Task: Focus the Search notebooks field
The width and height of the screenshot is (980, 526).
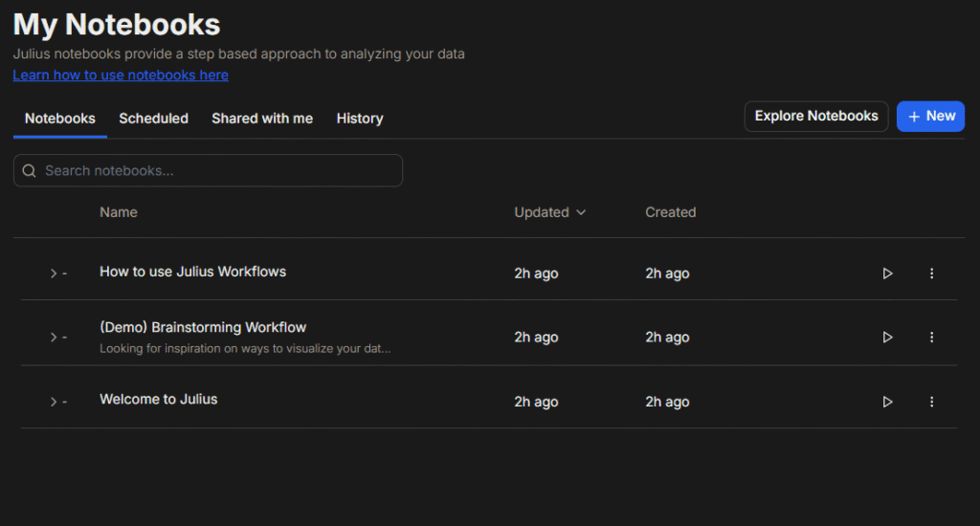Action: (x=208, y=170)
